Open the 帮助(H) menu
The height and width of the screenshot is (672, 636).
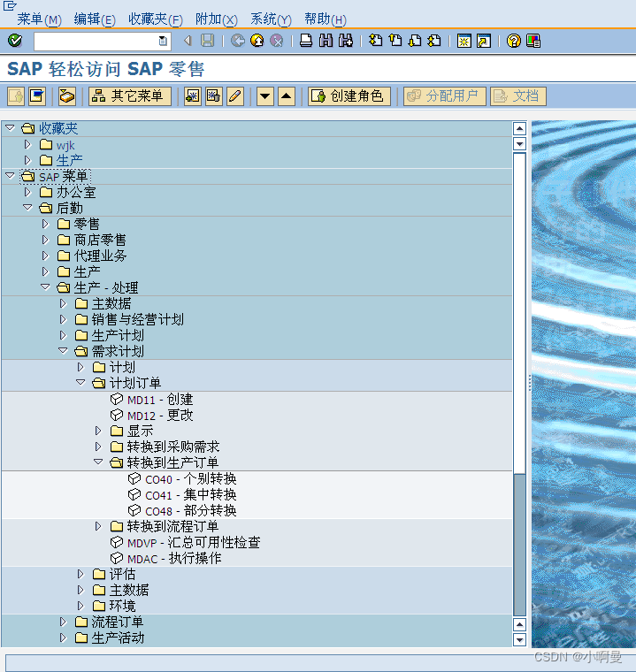(325, 19)
